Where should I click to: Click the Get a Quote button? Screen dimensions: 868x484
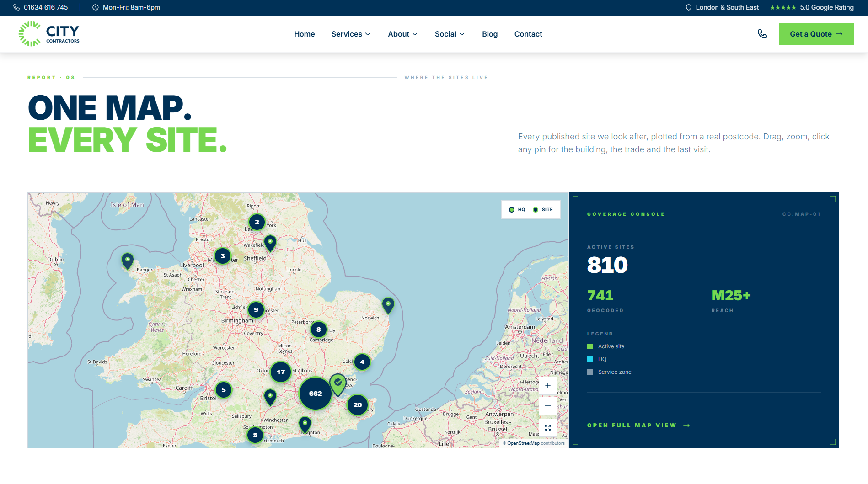pyautogui.click(x=816, y=34)
